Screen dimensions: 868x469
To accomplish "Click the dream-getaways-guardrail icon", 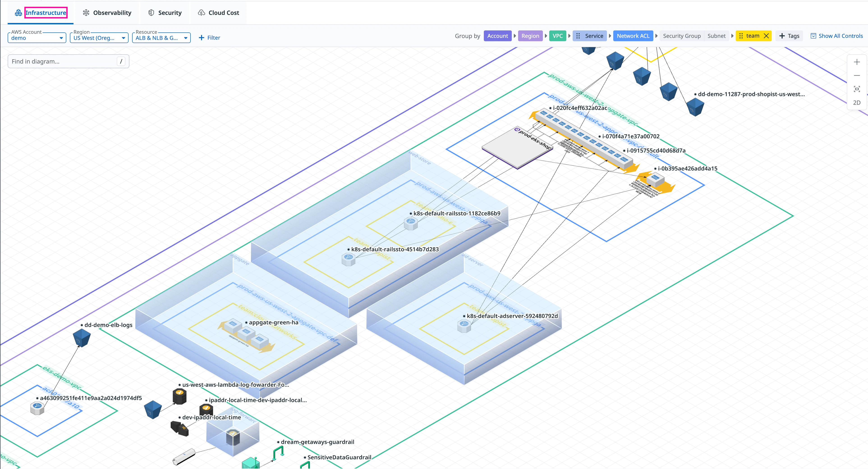I will tap(278, 452).
